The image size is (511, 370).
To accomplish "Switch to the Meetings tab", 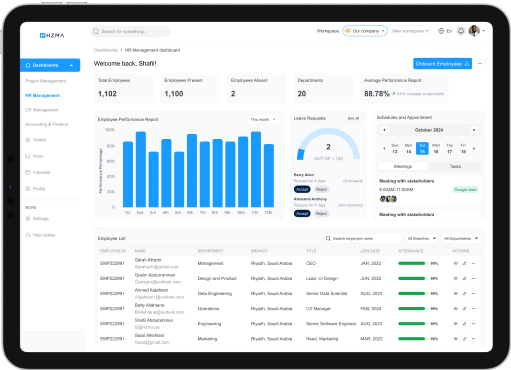I will [x=403, y=166].
